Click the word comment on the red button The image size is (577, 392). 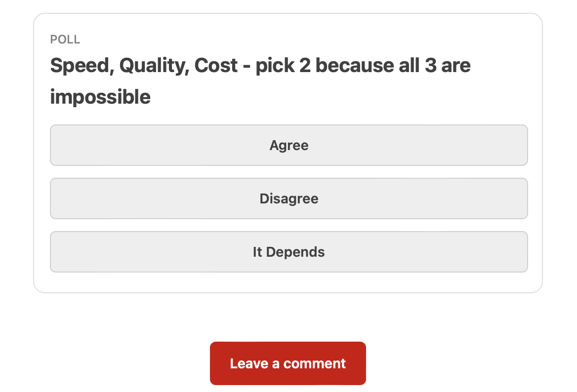click(315, 363)
